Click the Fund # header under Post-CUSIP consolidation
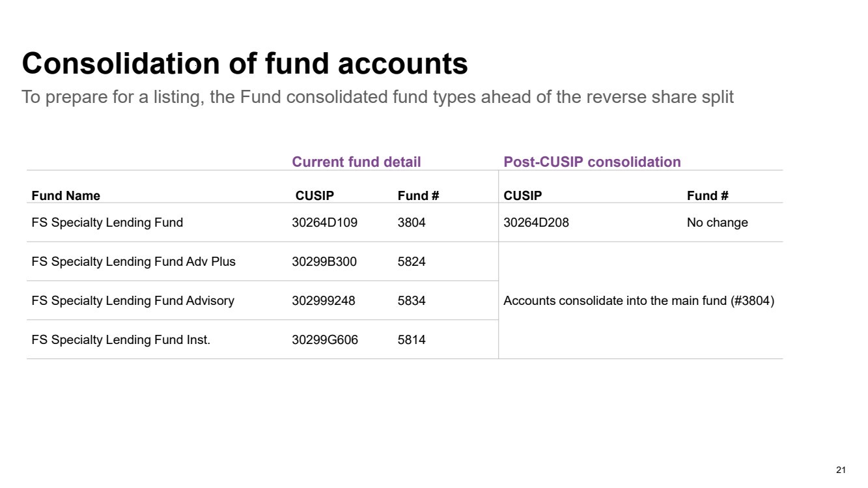 tap(707, 195)
